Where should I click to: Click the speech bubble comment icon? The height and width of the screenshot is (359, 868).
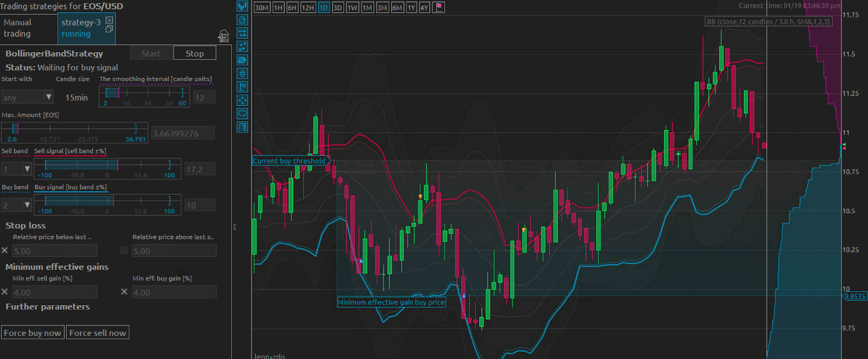242,114
